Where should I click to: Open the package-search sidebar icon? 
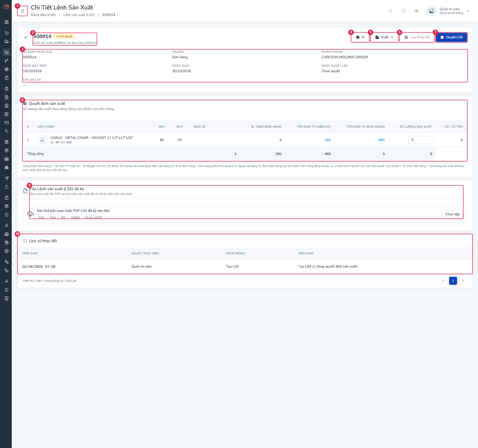point(7,243)
